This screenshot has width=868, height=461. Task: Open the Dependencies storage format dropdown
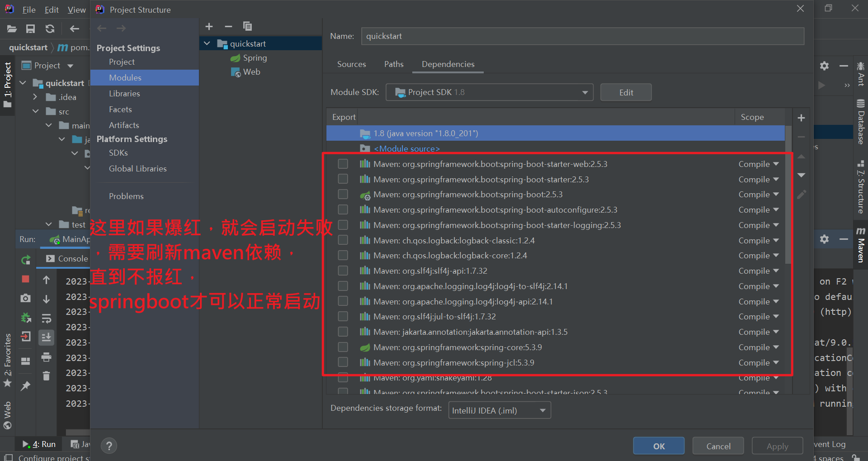click(x=542, y=410)
